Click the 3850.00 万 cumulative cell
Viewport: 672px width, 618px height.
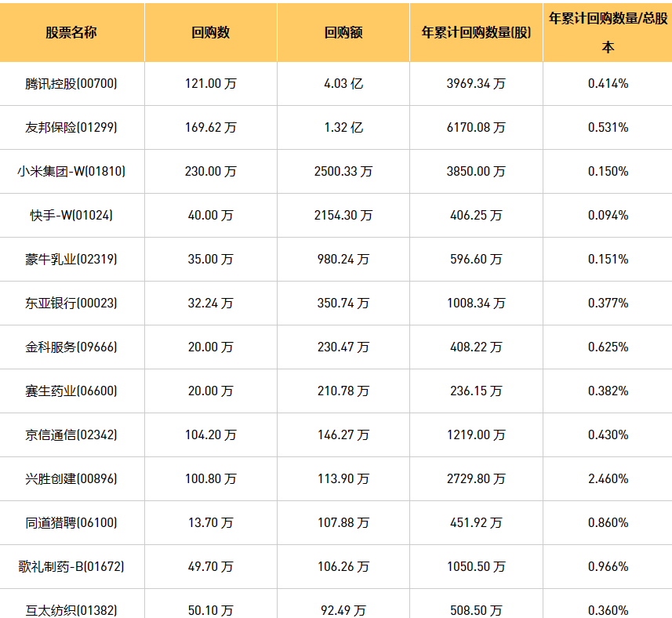pos(476,172)
